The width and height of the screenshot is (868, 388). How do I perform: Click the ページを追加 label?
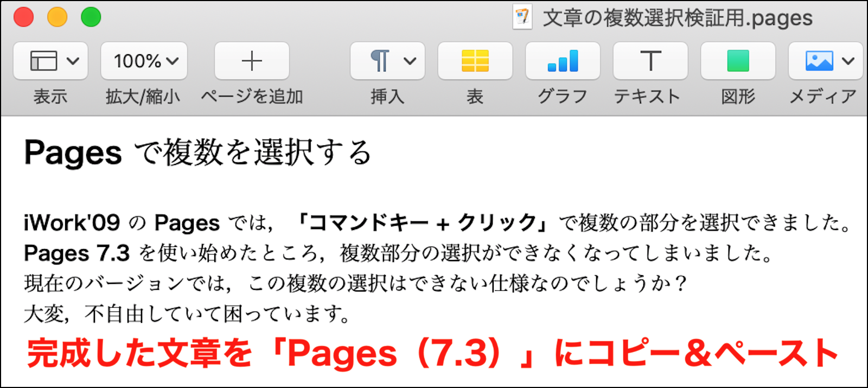tap(252, 97)
